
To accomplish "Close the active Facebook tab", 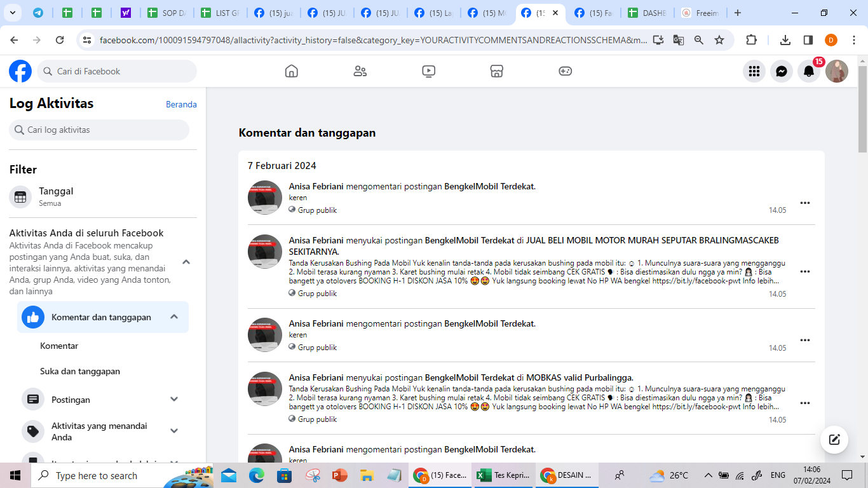I will [x=555, y=13].
